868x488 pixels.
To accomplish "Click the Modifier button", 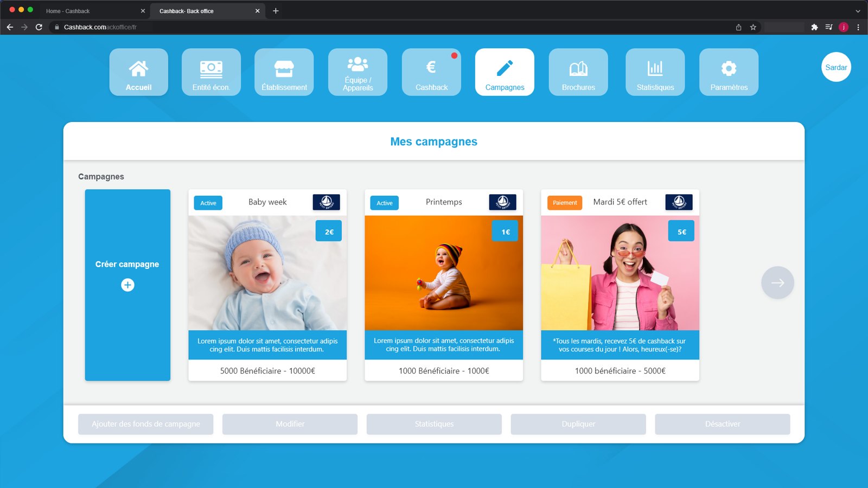I will pyautogui.click(x=290, y=424).
